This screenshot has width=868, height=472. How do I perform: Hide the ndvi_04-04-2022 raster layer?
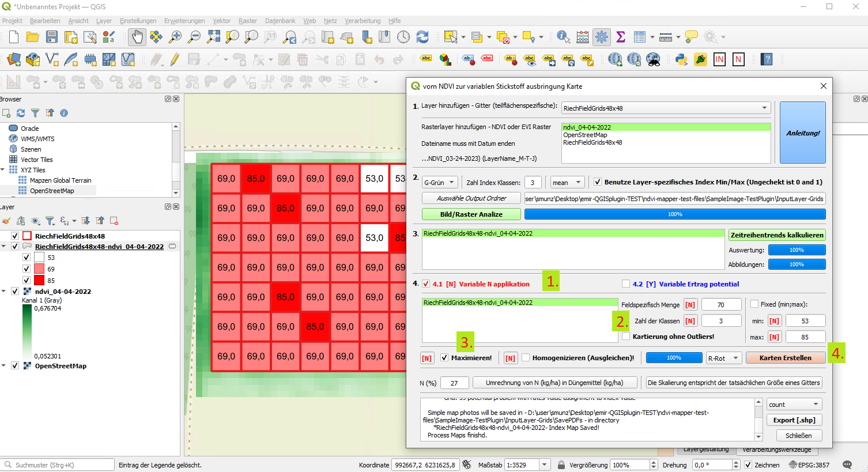[15, 291]
